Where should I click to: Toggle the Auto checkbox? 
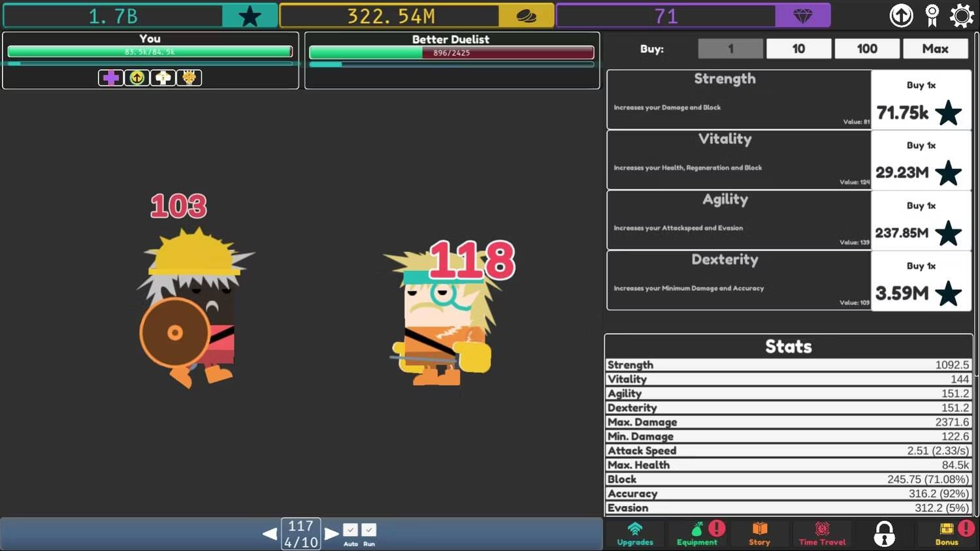[x=350, y=529]
